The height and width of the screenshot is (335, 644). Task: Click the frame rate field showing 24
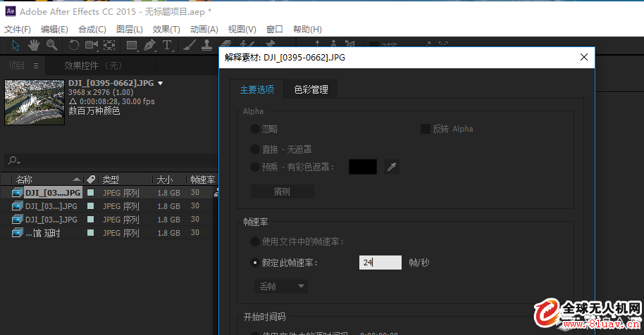click(x=380, y=263)
